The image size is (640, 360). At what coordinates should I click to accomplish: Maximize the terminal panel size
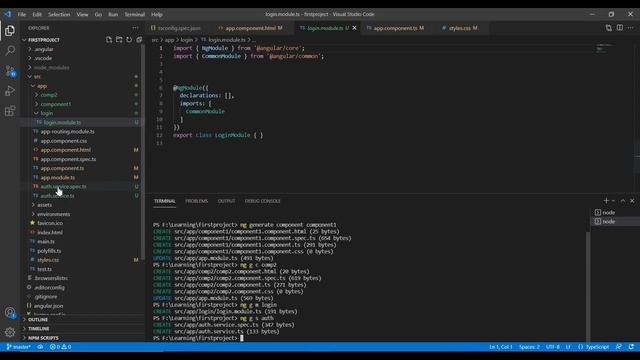tap(623, 200)
